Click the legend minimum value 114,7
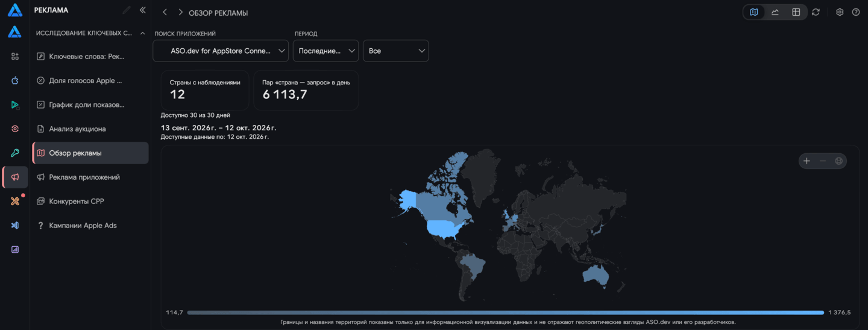 click(x=175, y=313)
